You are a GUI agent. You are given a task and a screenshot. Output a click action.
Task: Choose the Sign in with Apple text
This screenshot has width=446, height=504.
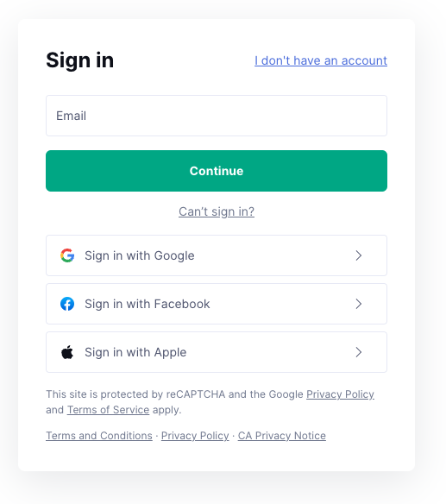point(135,353)
